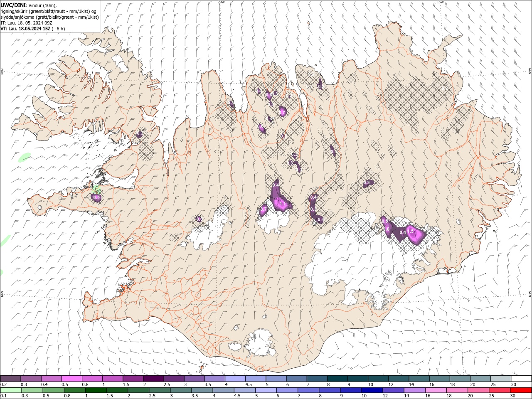Viewport: 532px width, 399px height.
Task: Select the upper-scale bright pink 0.5 swatch
Action: click(72, 379)
